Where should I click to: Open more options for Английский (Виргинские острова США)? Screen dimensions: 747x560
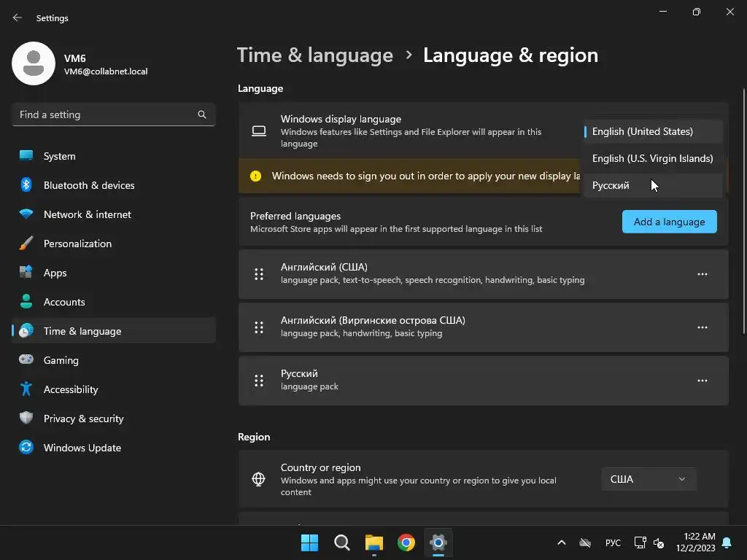pos(703,327)
